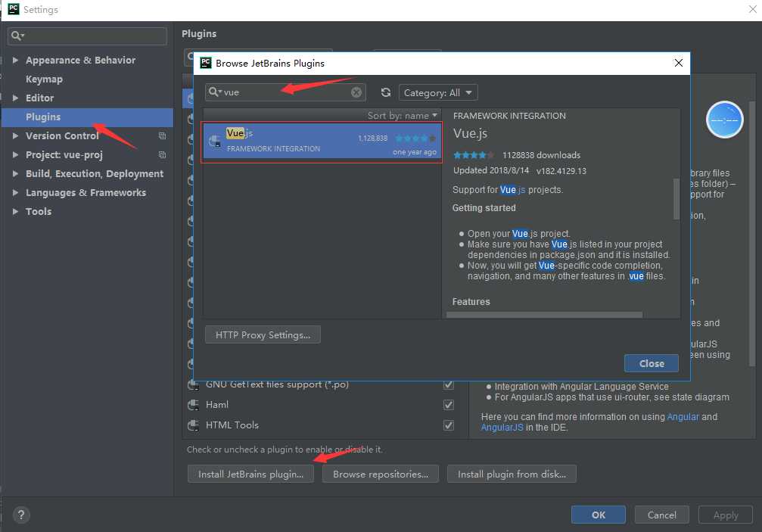The width and height of the screenshot is (762, 532).
Task: Expand Build, Execution, Deployment section
Action: (15, 174)
